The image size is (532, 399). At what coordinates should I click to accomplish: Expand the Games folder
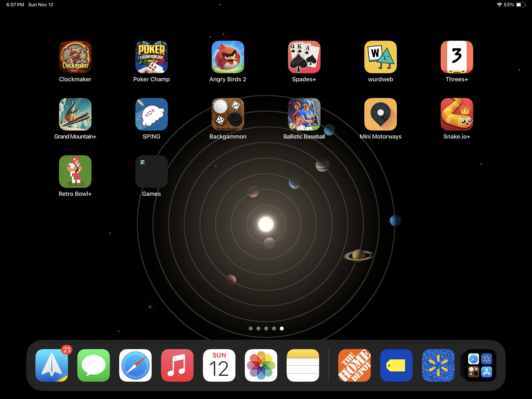pyautogui.click(x=151, y=172)
